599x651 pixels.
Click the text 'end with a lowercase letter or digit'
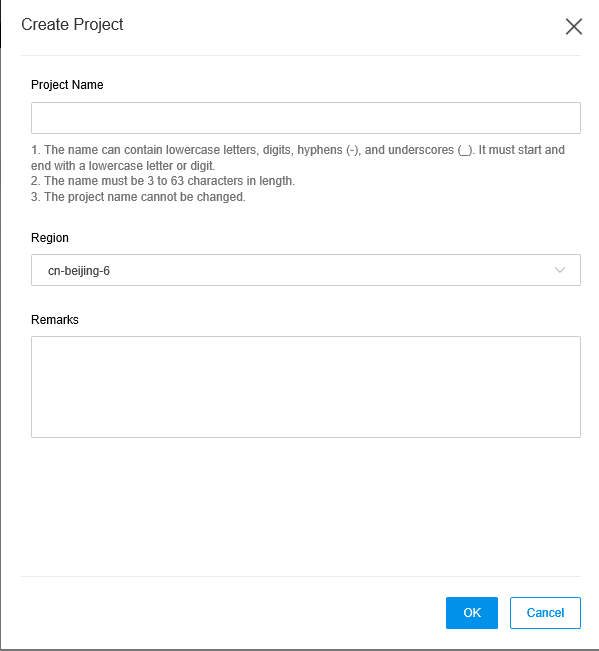coord(123,166)
